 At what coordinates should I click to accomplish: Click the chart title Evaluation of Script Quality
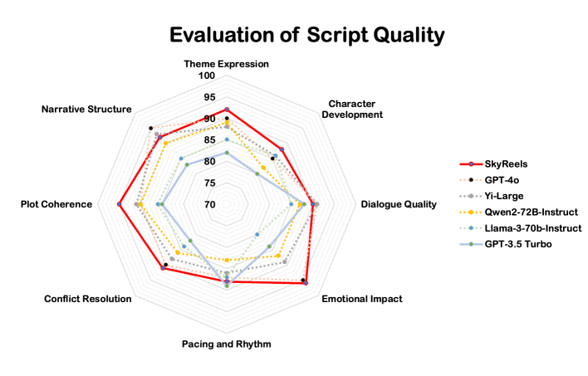pos(306,35)
